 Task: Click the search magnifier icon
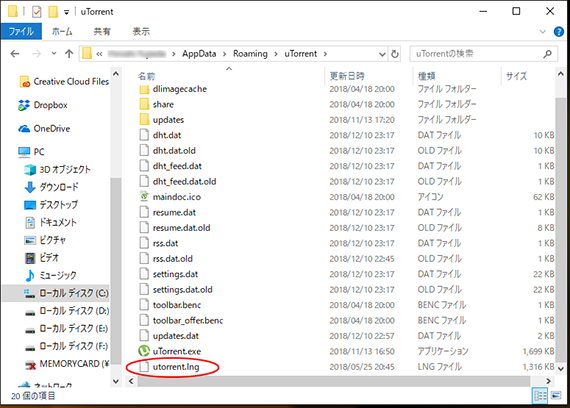(547, 54)
